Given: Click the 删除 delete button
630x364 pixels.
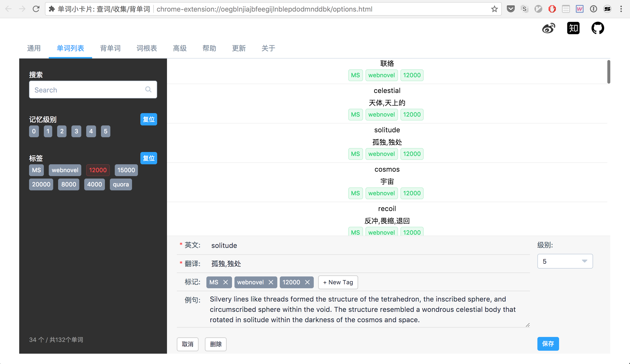Looking at the screenshot, I should click(x=216, y=344).
